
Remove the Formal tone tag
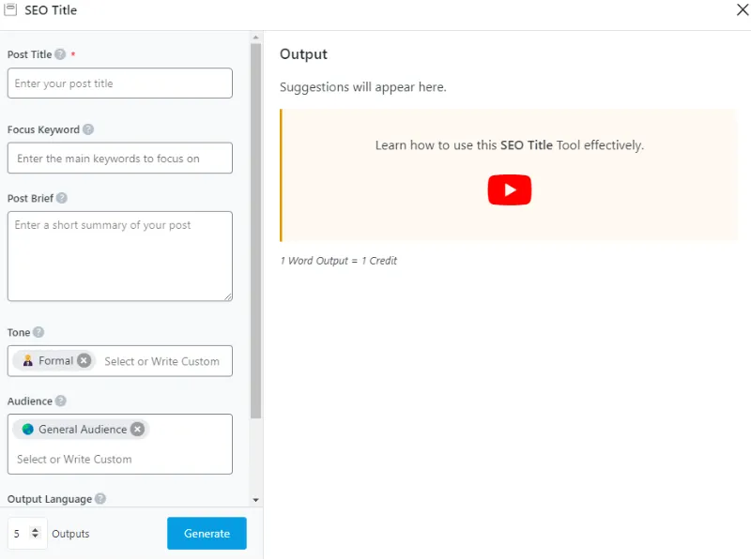point(84,360)
